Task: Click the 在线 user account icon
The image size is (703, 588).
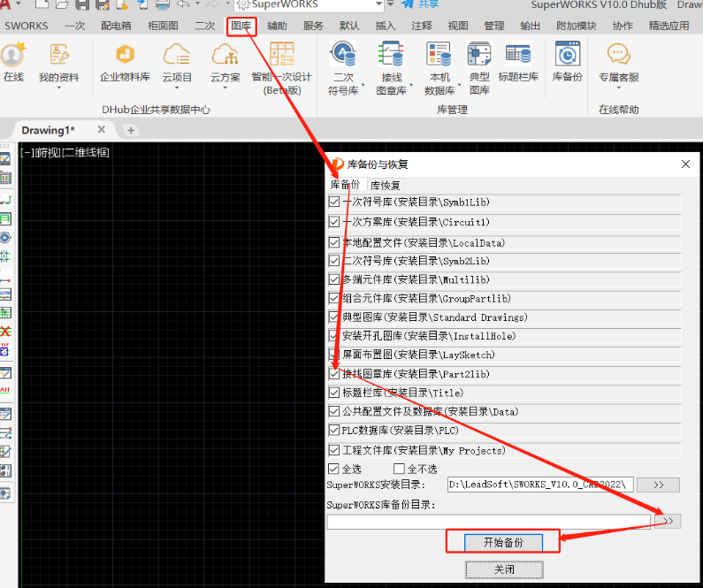Action: click(13, 55)
